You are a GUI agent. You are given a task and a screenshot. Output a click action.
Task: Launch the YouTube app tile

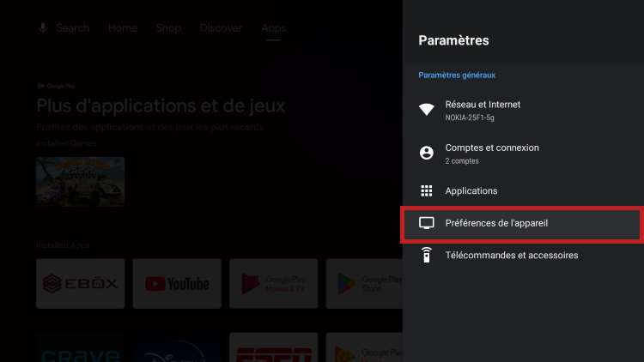(x=177, y=283)
